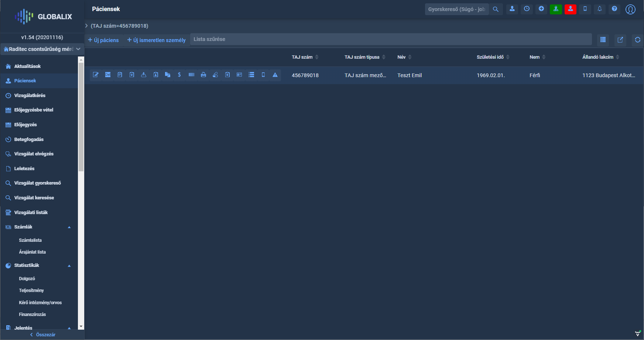Image resolution: width=644 pixels, height=340 pixels.
Task: Click the red patient icon in header
Action: 570,9
